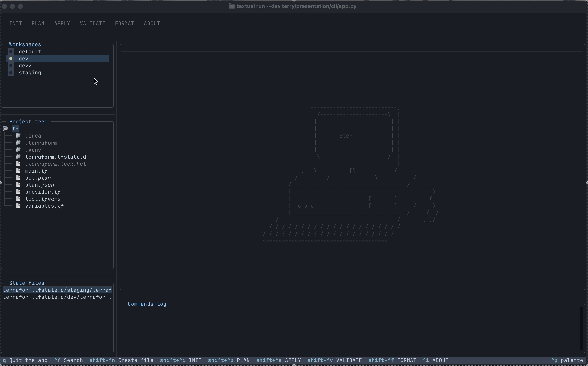Click the default workspace label
Screen dimensions: 588x366
(30, 52)
